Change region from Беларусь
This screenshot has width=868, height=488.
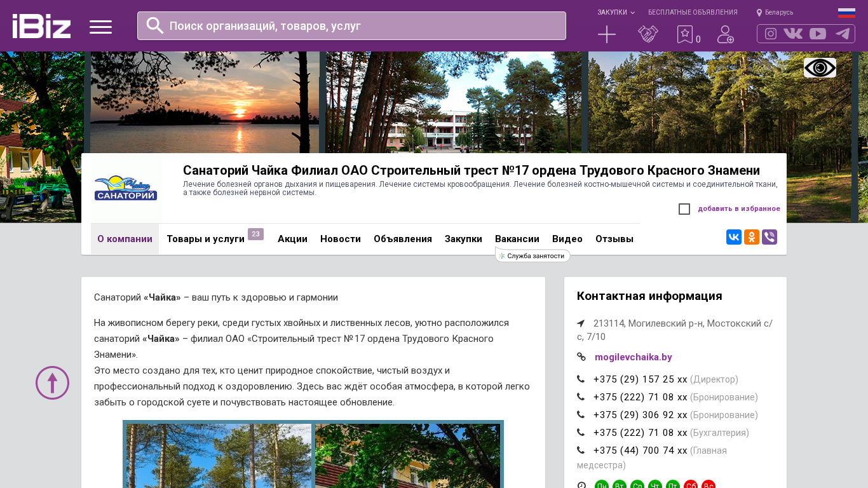tap(775, 12)
